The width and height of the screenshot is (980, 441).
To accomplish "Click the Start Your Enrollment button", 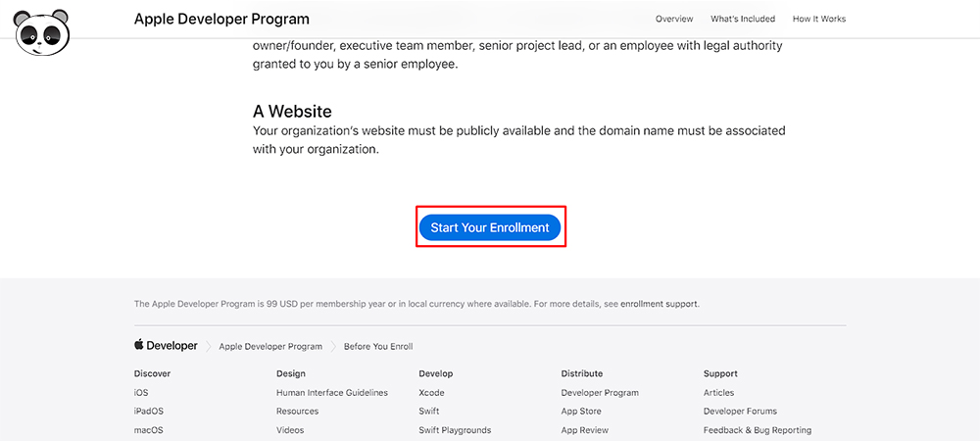I will pyautogui.click(x=490, y=227).
